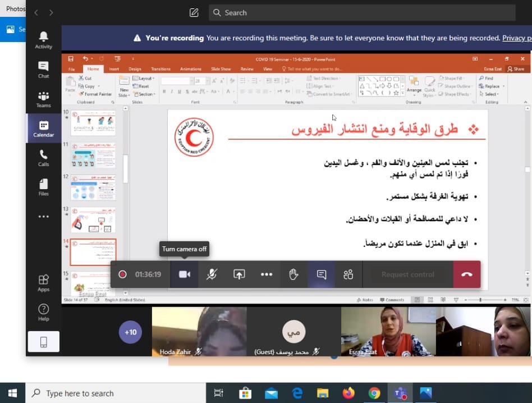Screen dimensions: 532x403
Task: Show the +10 additional participants
Action: [130, 332]
